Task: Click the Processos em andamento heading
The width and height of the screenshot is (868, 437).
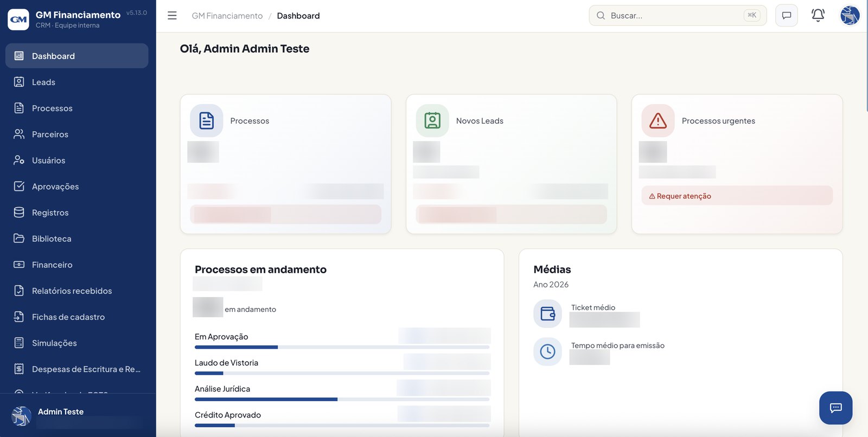Action: [x=260, y=269]
